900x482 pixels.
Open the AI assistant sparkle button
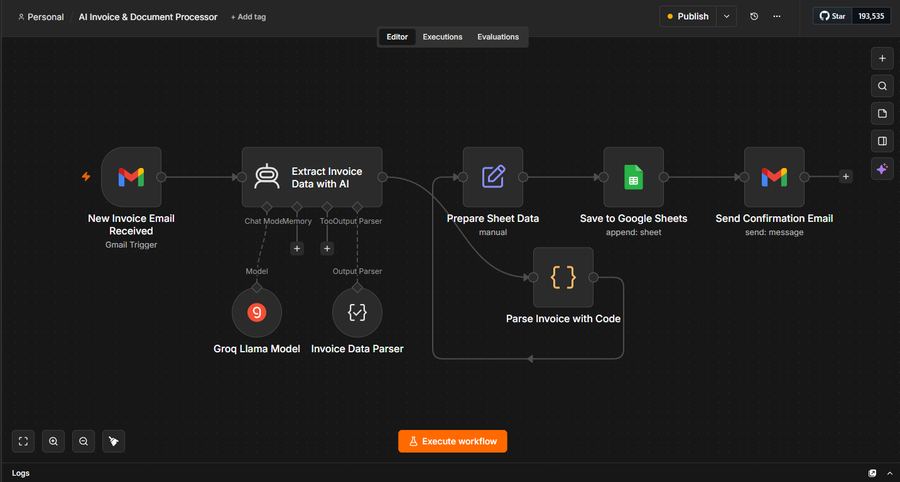(882, 169)
